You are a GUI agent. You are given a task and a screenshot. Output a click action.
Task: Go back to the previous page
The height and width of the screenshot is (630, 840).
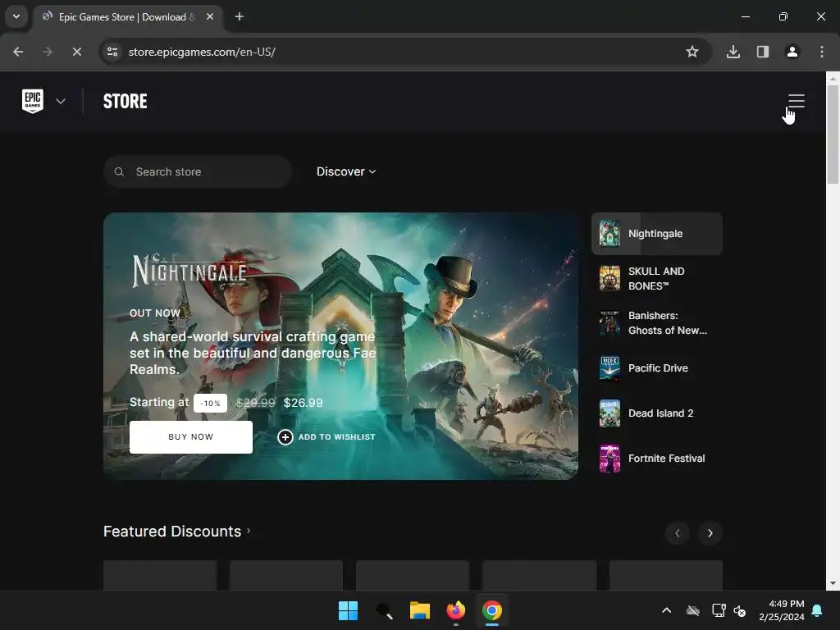coord(18,52)
